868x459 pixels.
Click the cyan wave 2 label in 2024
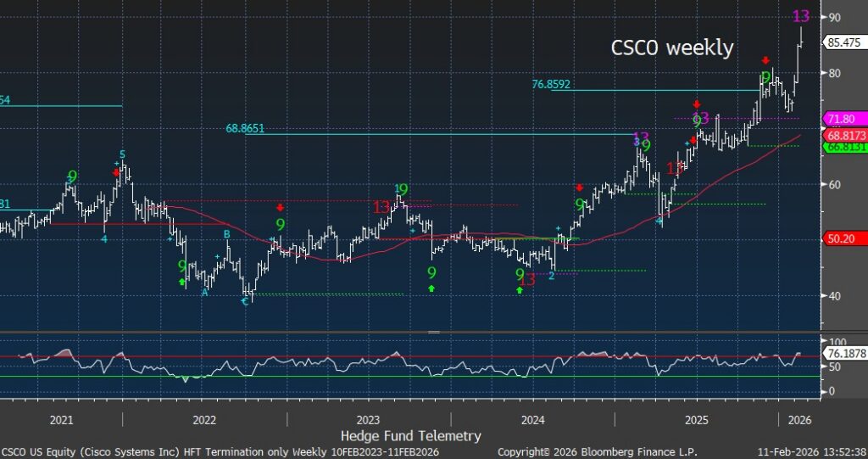click(551, 276)
